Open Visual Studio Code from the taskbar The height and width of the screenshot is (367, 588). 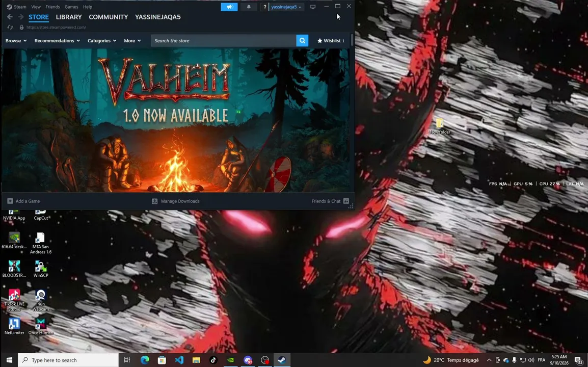point(179,360)
